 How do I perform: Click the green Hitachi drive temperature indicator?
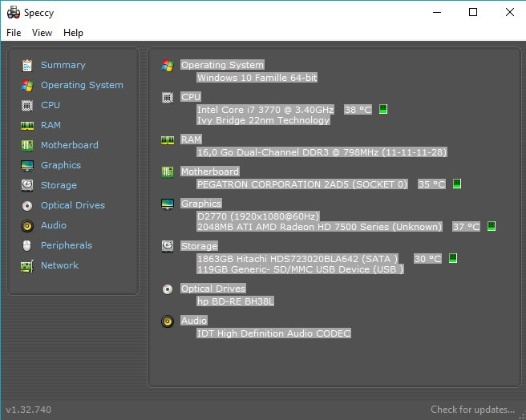pos(453,258)
